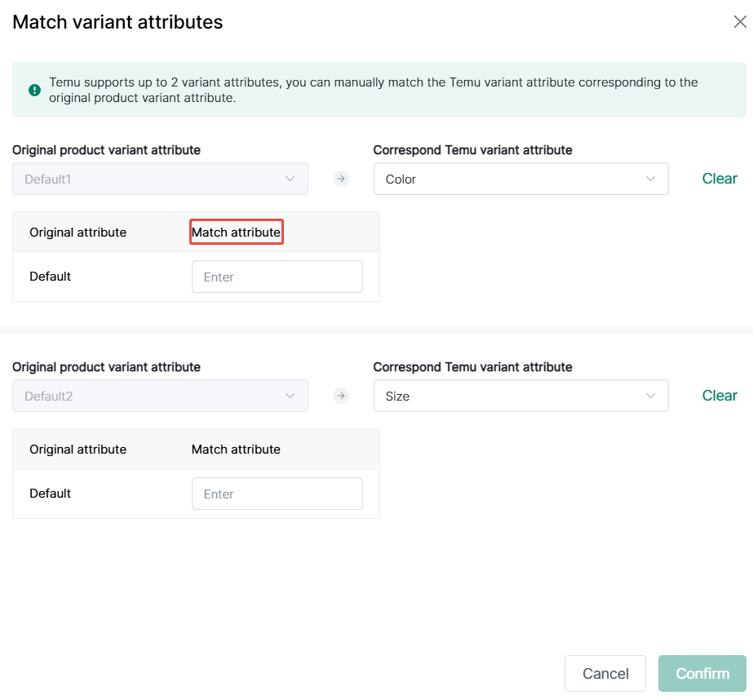Image resolution: width=753 pixels, height=700 pixels.
Task: Expand the Color Temu attribute dropdown
Action: click(521, 179)
